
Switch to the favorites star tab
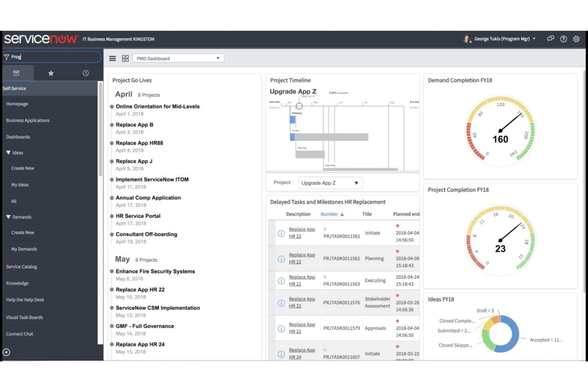51,73
